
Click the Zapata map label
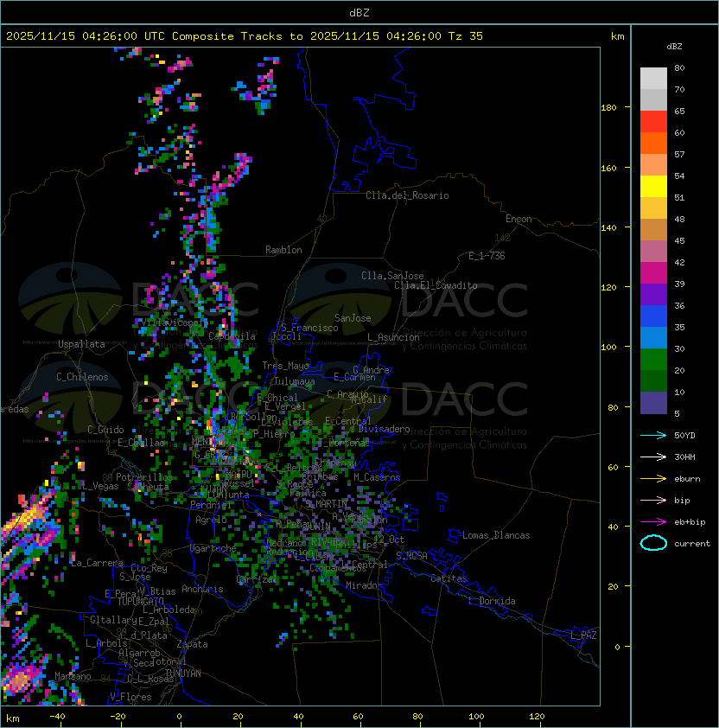coord(192,644)
